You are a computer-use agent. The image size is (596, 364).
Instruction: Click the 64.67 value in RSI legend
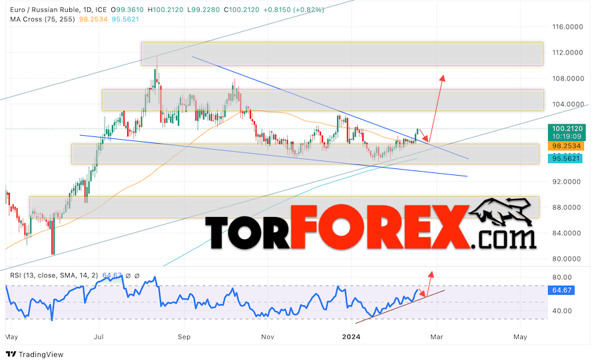pyautogui.click(x=112, y=275)
